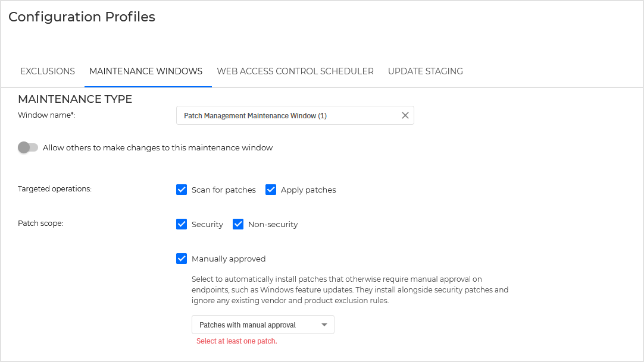Stay on the Maintenance Windows tab
This screenshot has width=644, height=362.
[146, 71]
